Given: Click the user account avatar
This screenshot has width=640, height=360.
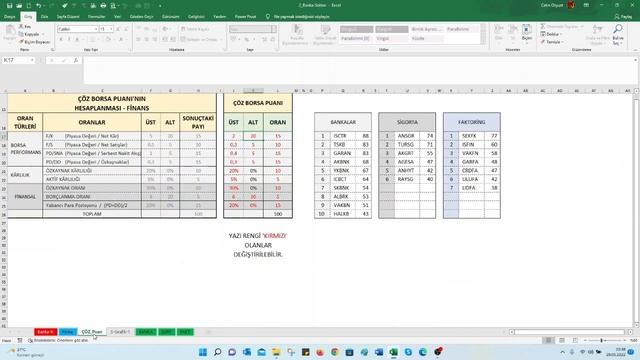Looking at the screenshot, I should click(571, 5).
